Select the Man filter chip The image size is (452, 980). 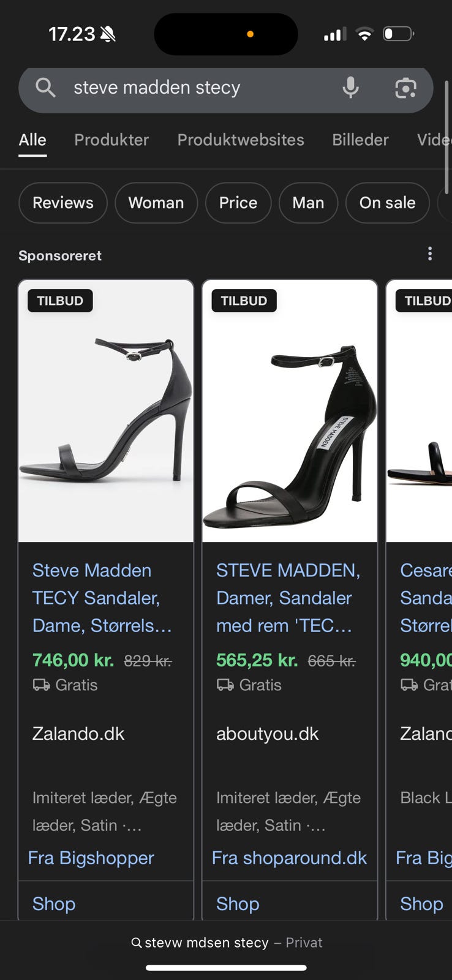point(308,203)
